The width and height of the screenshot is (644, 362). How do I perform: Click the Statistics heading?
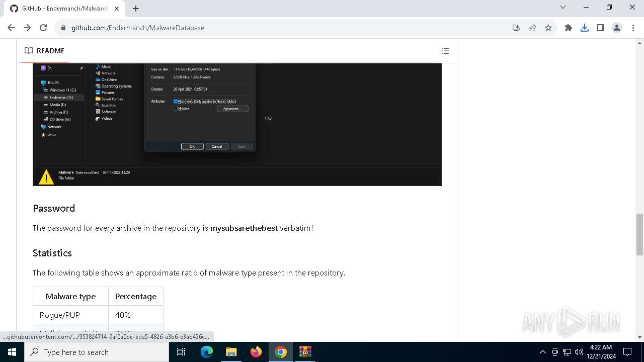pyautogui.click(x=52, y=253)
